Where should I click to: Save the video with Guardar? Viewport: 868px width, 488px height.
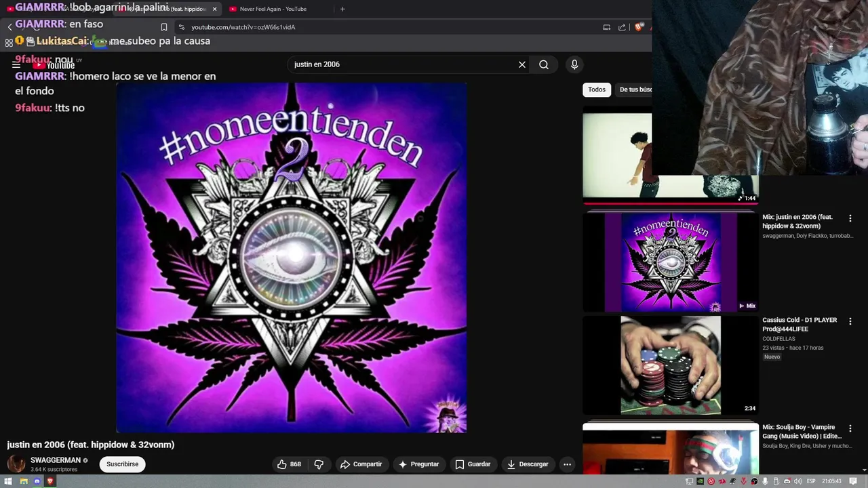473,464
